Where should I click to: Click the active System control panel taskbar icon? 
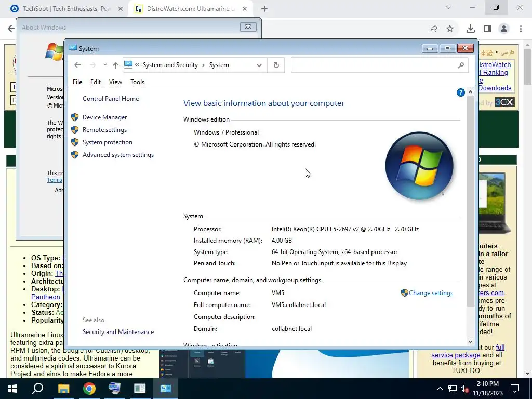point(166,389)
